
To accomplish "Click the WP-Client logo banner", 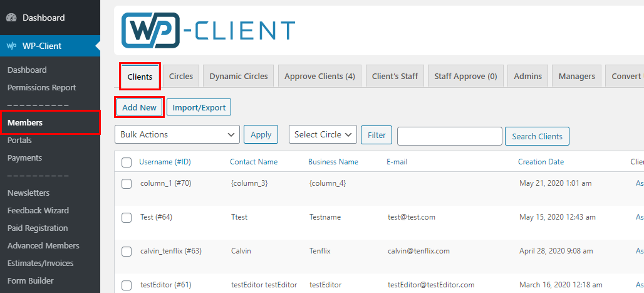I will pos(208,31).
